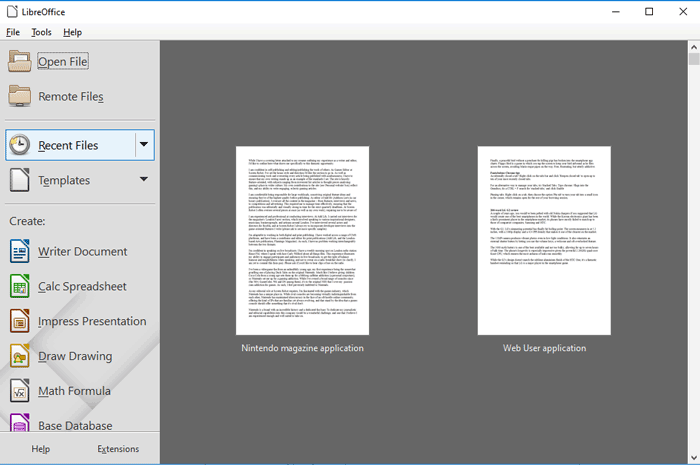Click the Help button at bottom
Screen dimensions: 700x465
click(x=40, y=449)
